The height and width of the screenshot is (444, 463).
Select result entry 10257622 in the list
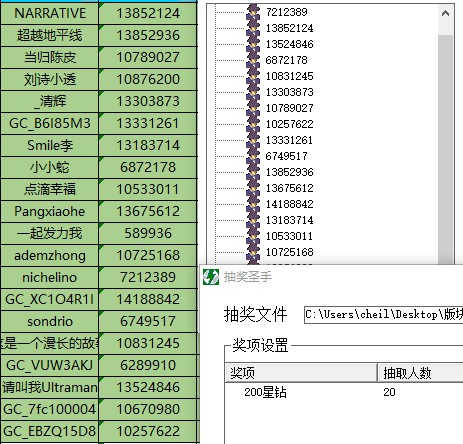[x=289, y=124]
